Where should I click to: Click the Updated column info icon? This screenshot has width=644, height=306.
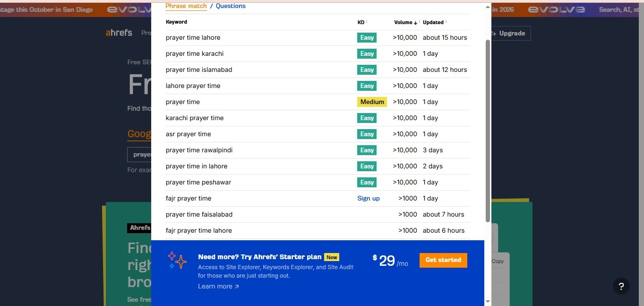tap(446, 21)
